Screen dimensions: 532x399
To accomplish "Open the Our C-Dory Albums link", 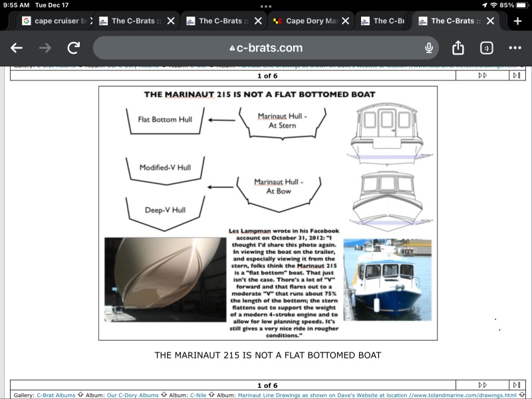I will 132,395.
